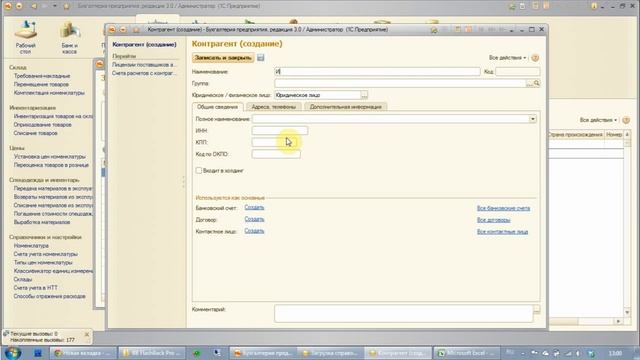
Task: Click the Комментарий text area
Action: point(404,313)
